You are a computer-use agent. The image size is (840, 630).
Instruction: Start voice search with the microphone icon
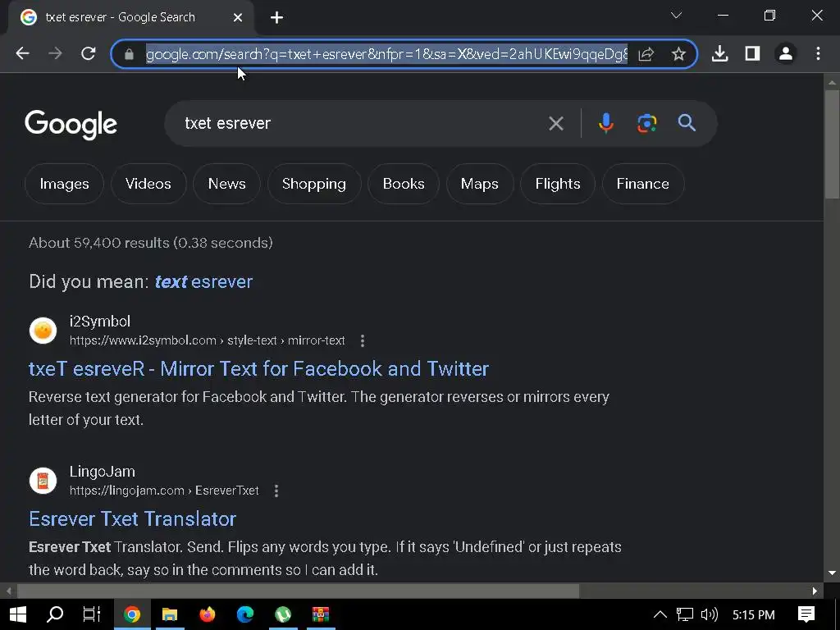tap(606, 123)
